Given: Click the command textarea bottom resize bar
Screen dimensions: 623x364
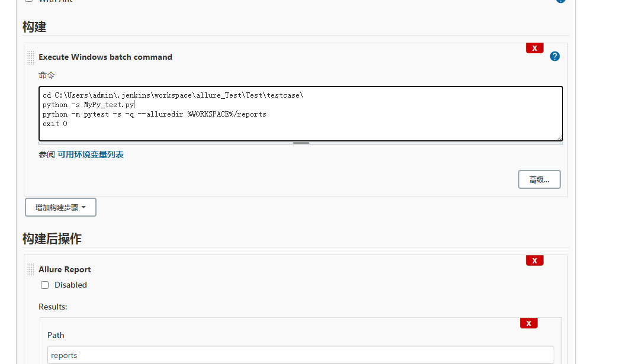Looking at the screenshot, I should pos(301,143).
